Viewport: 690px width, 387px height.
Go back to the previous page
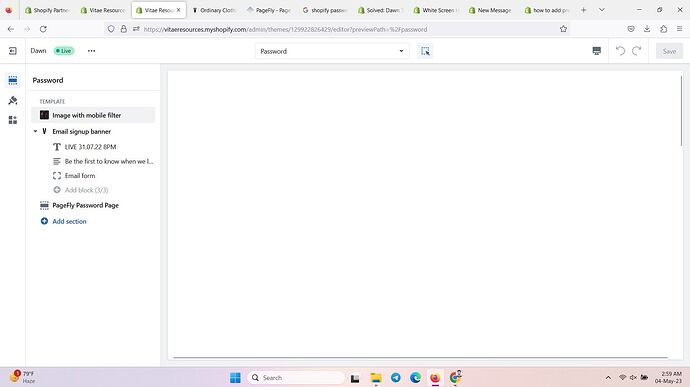(x=11, y=29)
